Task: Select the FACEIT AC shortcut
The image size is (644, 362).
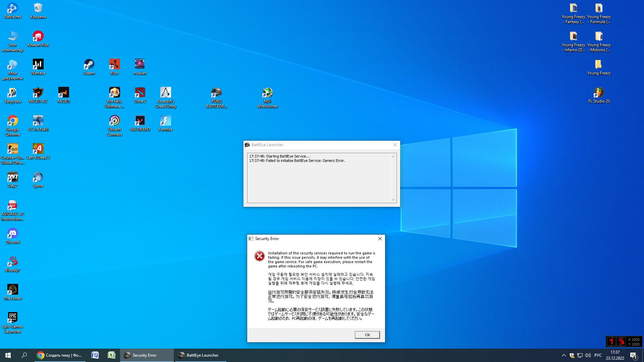Action: (38, 95)
